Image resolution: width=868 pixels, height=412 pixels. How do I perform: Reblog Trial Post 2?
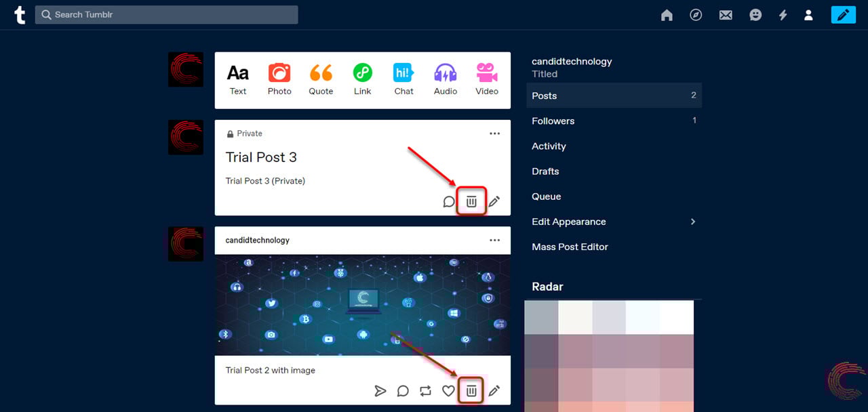click(425, 390)
